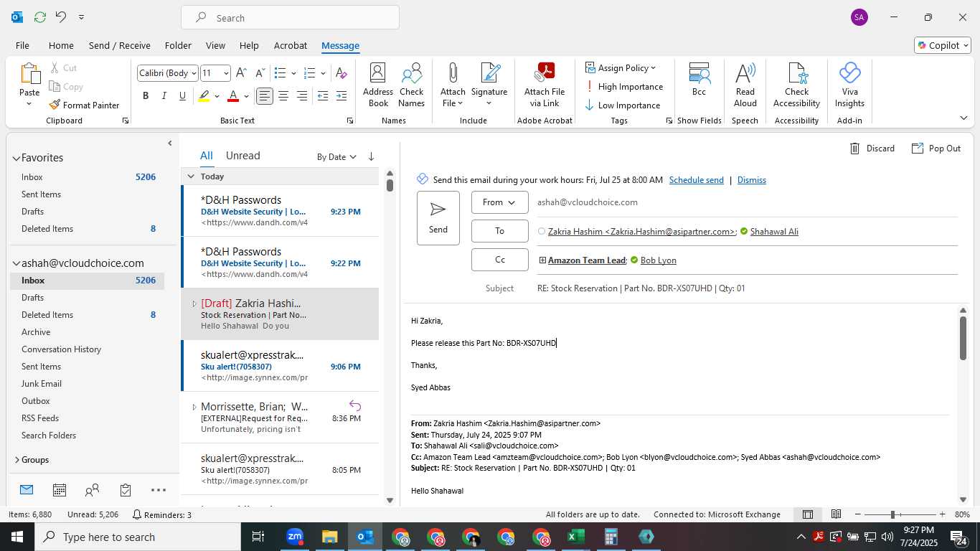Image resolution: width=980 pixels, height=551 pixels.
Task: Adjust the zoom slider in status bar
Action: click(893, 514)
